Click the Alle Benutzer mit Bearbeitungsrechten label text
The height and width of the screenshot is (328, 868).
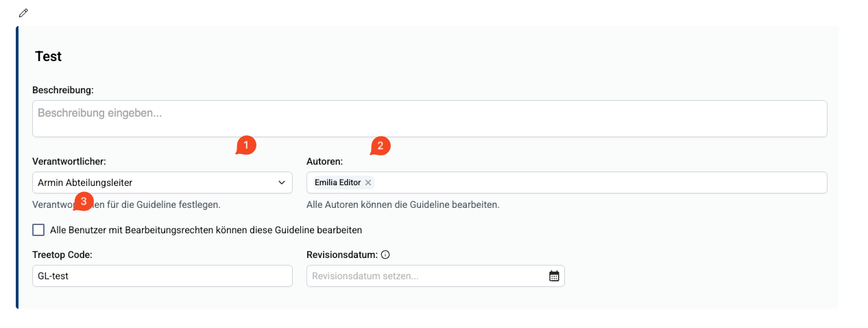point(206,230)
